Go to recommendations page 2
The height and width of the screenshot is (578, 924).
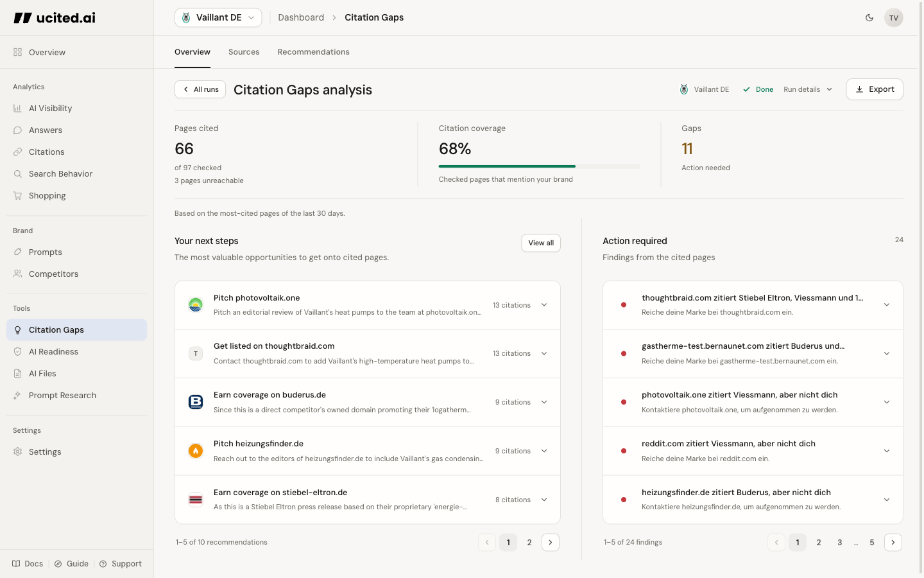pos(529,543)
